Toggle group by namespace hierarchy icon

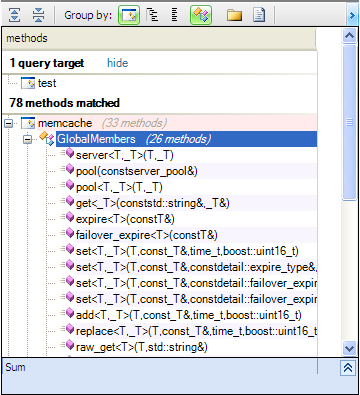pos(152,15)
